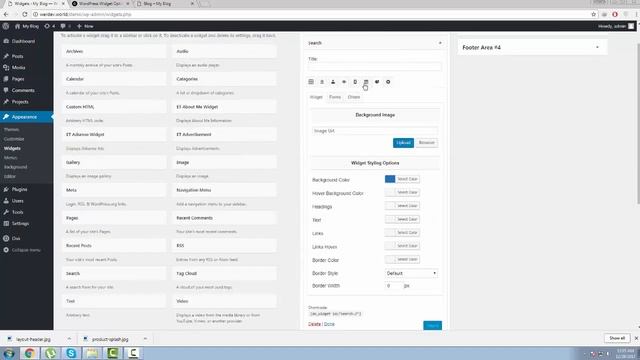
Task: Open the Dashboard menu in sidebar
Action: tap(23, 41)
